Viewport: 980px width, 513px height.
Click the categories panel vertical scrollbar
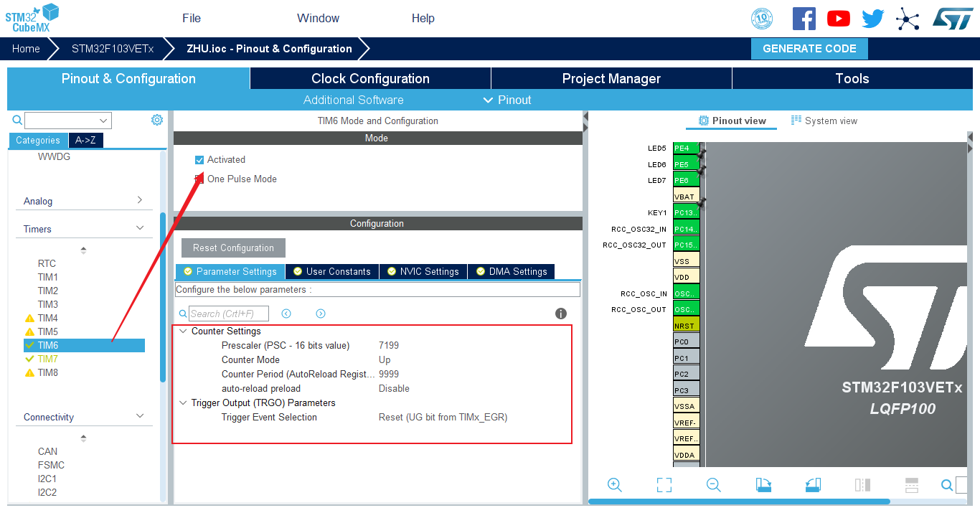coord(163,297)
